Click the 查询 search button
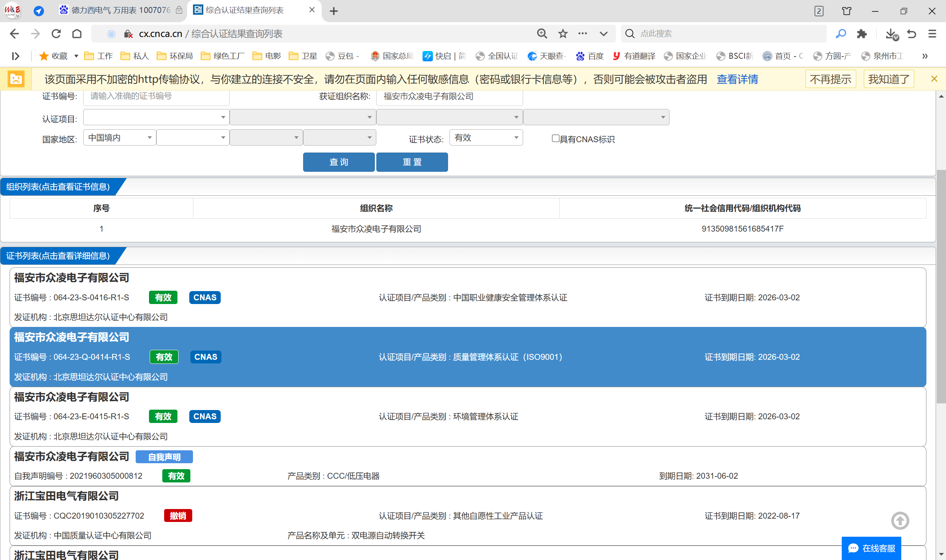The width and height of the screenshot is (946, 560). coord(338,162)
